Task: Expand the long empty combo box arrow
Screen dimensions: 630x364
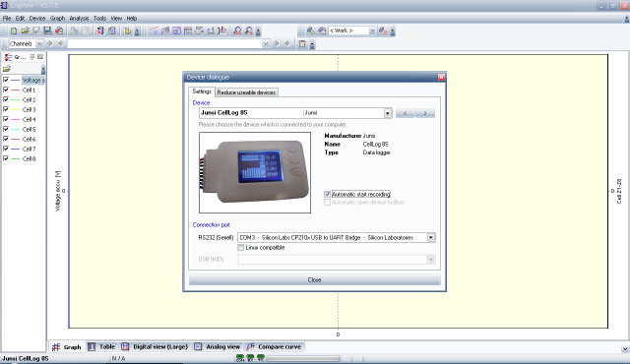Action: click(x=266, y=43)
